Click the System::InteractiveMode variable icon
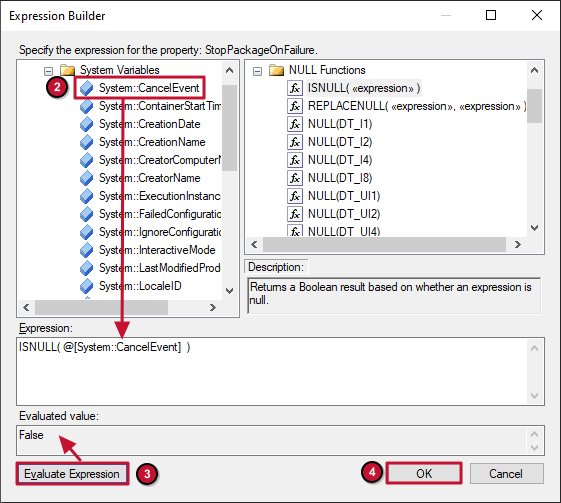The height and width of the screenshot is (503, 561). coord(87,250)
